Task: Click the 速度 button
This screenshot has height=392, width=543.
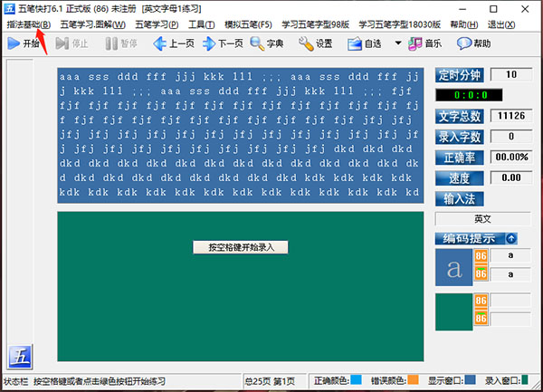Action: tap(459, 178)
